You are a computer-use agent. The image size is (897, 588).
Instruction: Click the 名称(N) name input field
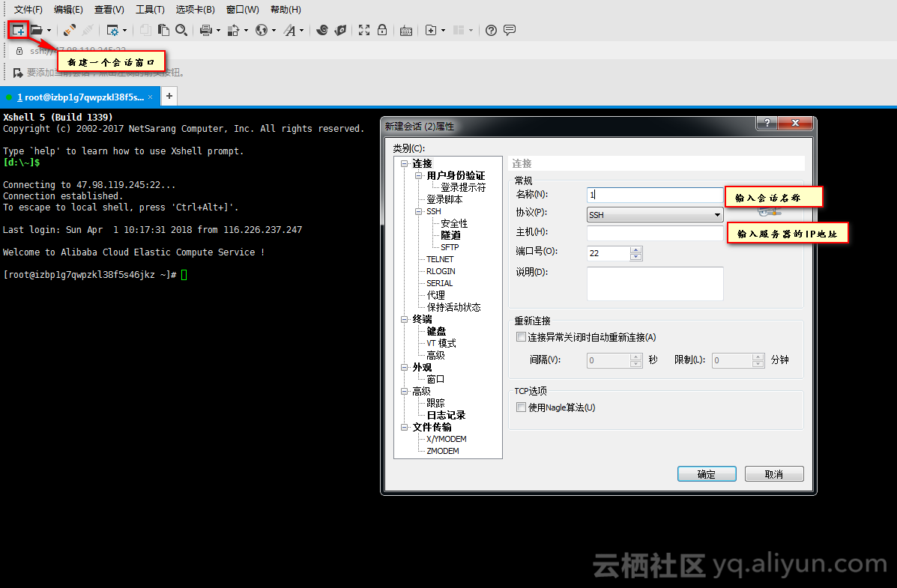point(655,195)
